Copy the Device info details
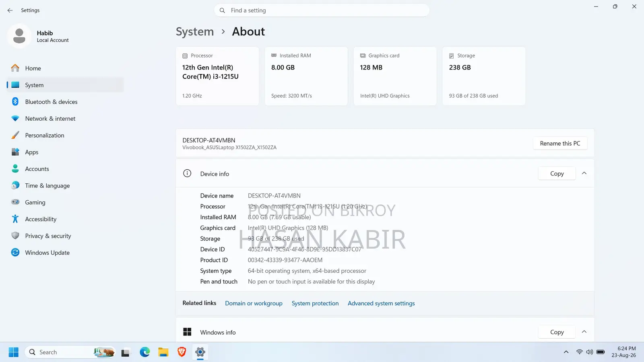 [x=557, y=173]
